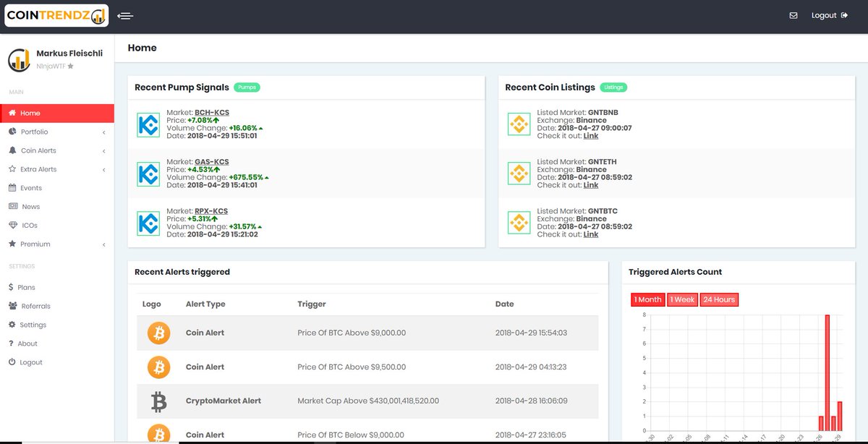Click price change +7.08% value
This screenshot has width=868, height=444.
click(203, 120)
